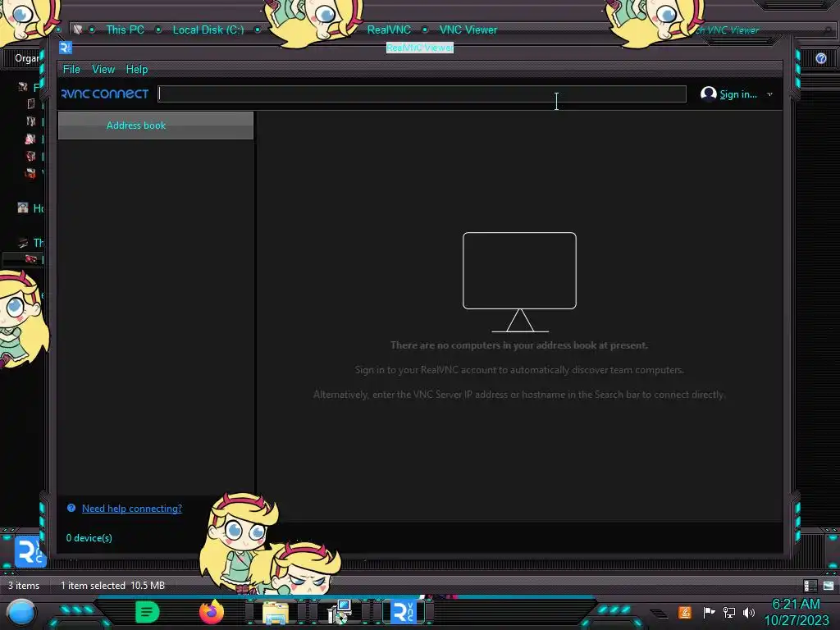This screenshot has width=840, height=630.
Task: Click the VNC Connect logo
Action: click(x=105, y=94)
